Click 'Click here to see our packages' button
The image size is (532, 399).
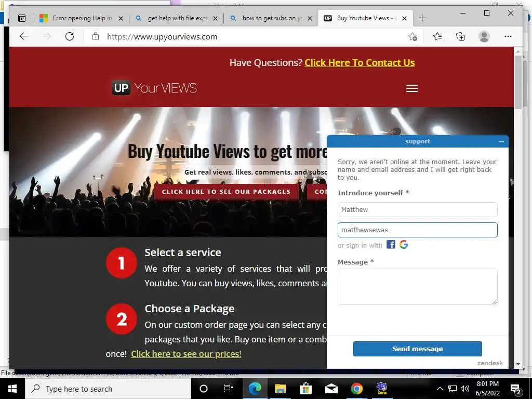(227, 192)
